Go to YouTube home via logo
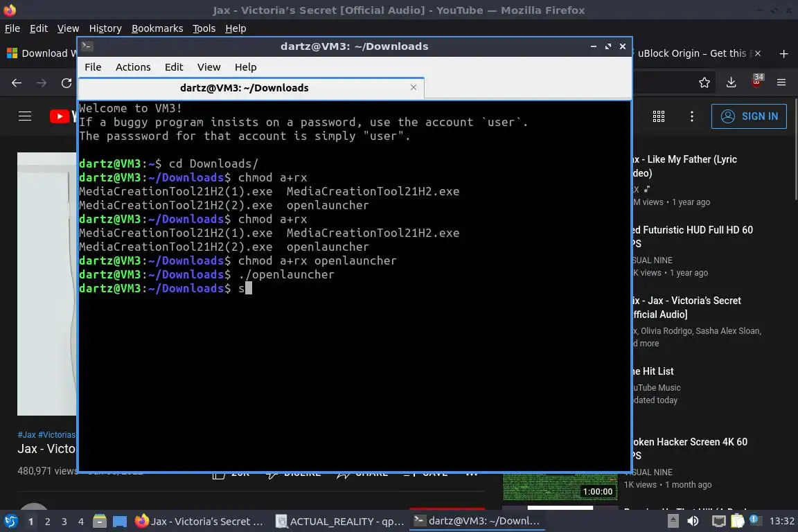The width and height of the screenshot is (798, 532). coord(63,116)
